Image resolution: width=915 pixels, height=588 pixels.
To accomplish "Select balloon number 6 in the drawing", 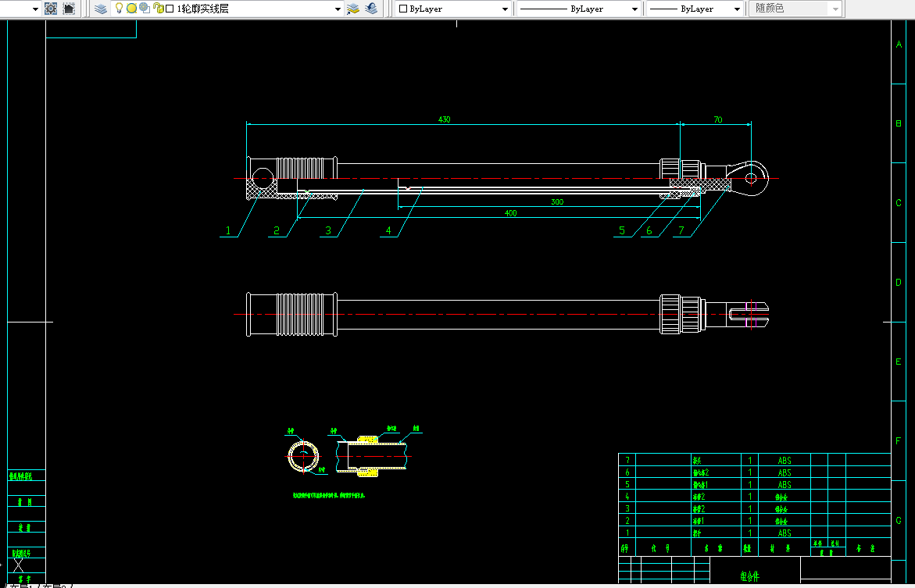I will coord(649,230).
